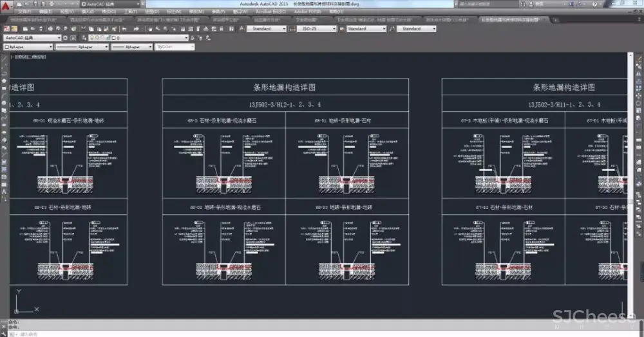This screenshot has height=337, width=644.
Task: Click the Multileader Style icon before last Standard dropdown
Action: (392, 29)
